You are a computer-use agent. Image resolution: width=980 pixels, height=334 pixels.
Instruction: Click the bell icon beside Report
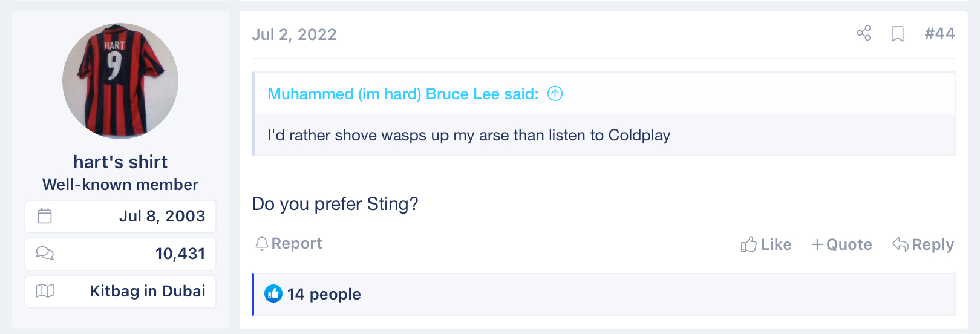(261, 243)
